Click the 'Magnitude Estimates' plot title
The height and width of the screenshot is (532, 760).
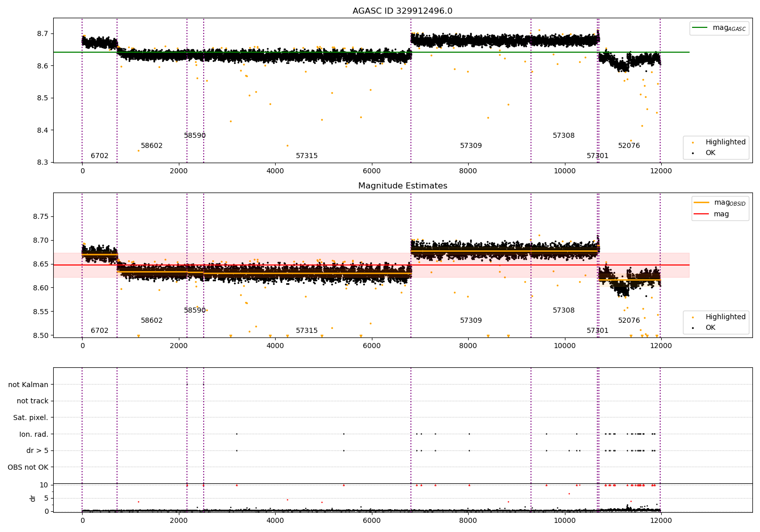[x=402, y=186]
